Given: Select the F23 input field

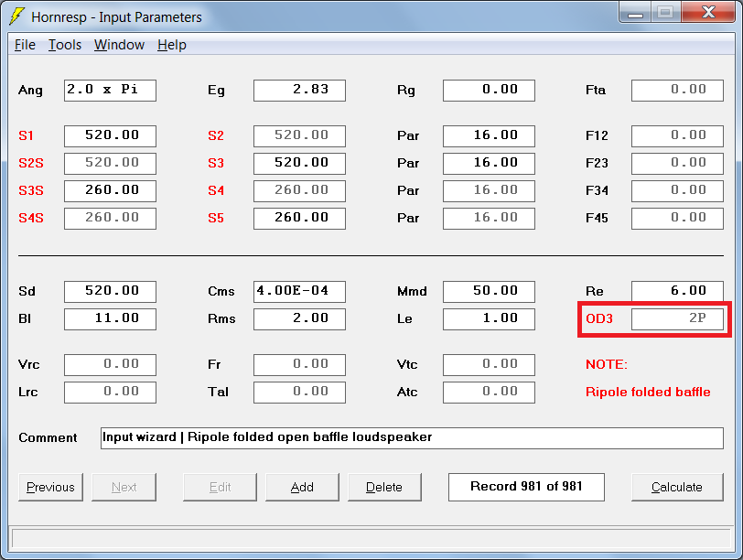Looking at the screenshot, I should (678, 164).
